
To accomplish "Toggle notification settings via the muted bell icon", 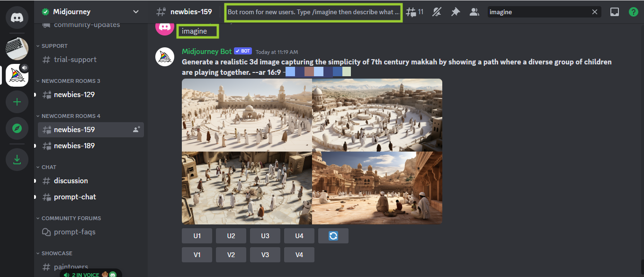I will coord(437,11).
